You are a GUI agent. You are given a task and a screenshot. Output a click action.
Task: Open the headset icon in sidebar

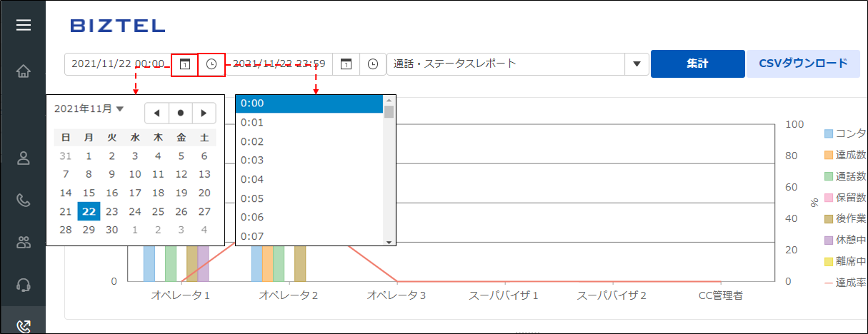point(24,285)
